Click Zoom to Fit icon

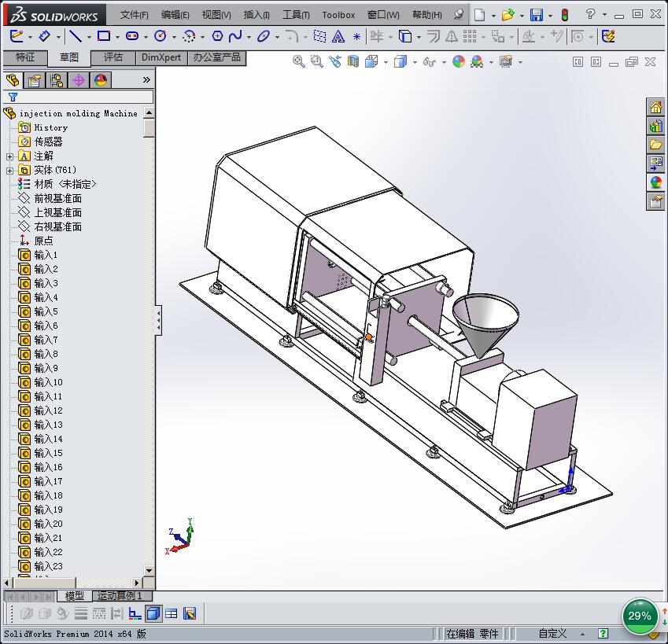[299, 62]
